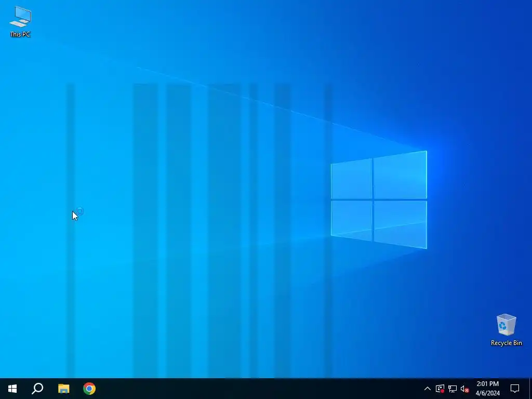This screenshot has height=399, width=532.
Task: Open the Windows Start menu
Action: coord(12,389)
